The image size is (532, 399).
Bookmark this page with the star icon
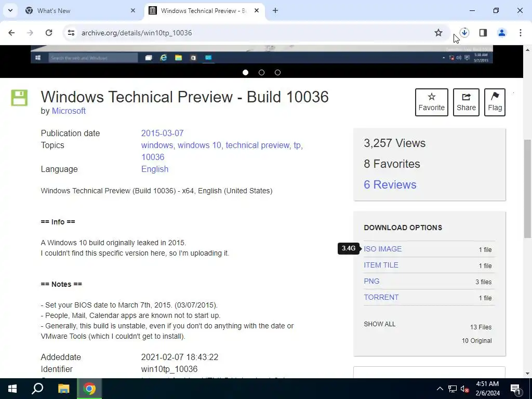click(x=438, y=33)
